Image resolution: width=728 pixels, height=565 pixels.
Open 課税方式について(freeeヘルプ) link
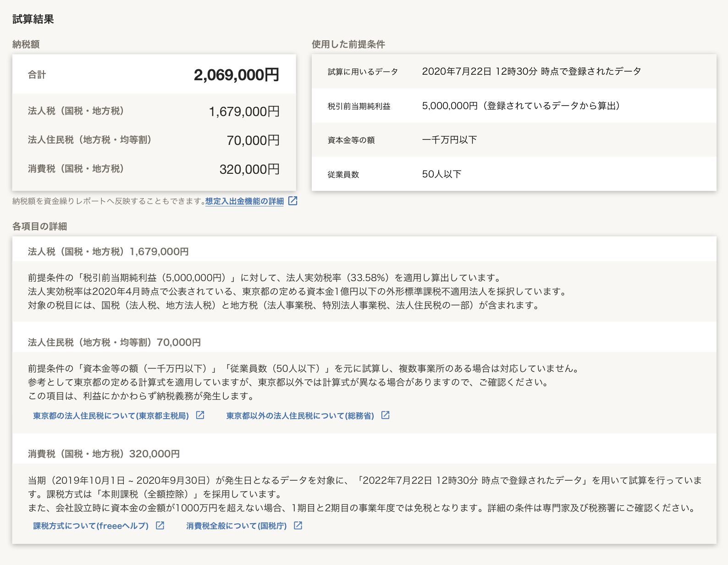pos(91,526)
